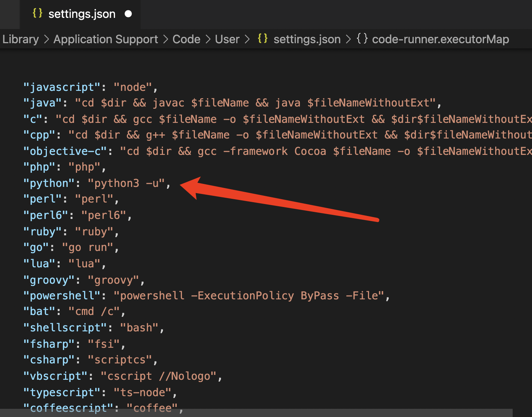The height and width of the screenshot is (417, 532).
Task: Click the "groovy" key
Action: point(49,280)
